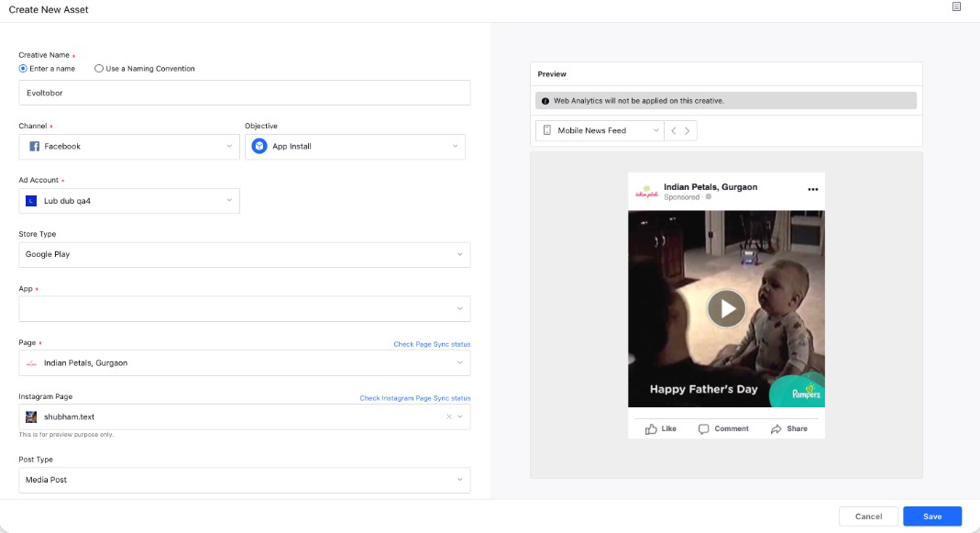Click the Cancel button

click(x=868, y=516)
